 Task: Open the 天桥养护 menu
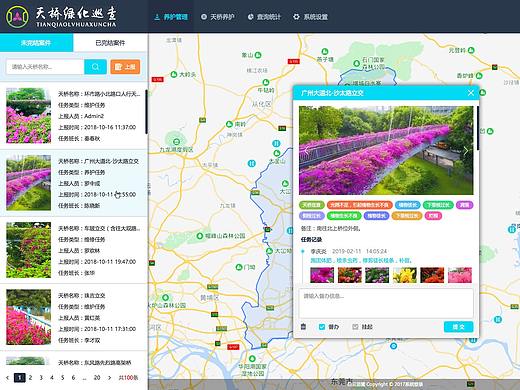tap(218, 17)
